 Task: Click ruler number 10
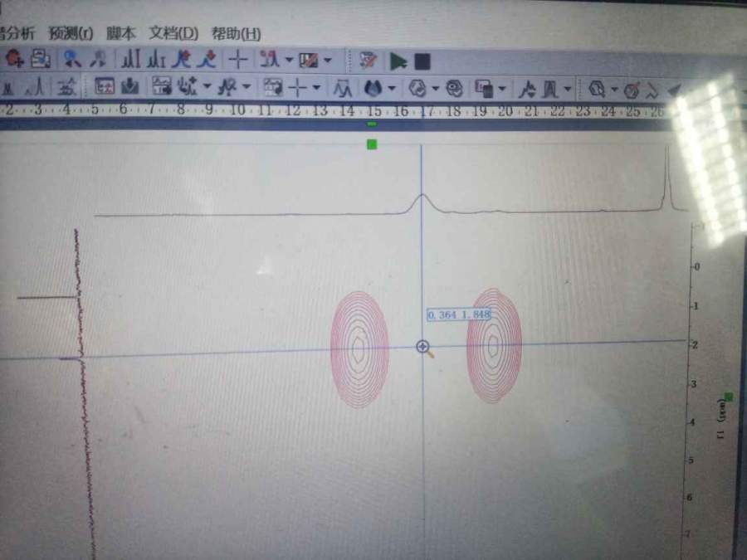[237, 110]
